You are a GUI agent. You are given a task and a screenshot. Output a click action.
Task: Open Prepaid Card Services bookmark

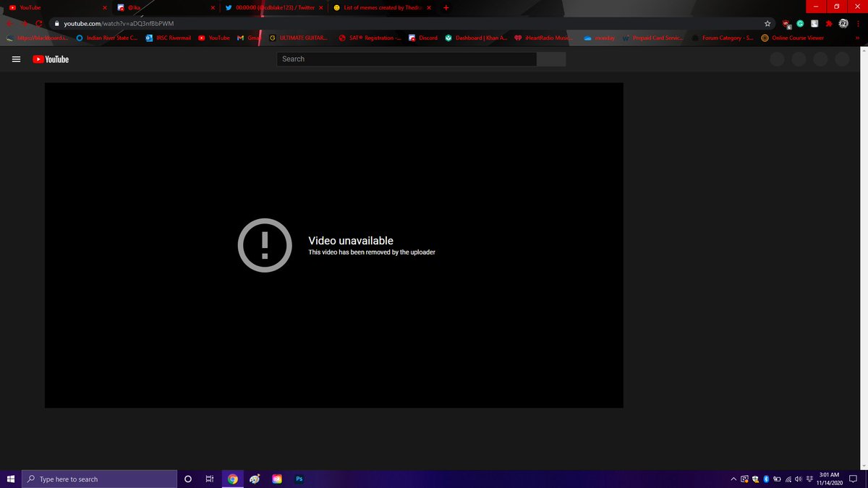(x=652, y=38)
